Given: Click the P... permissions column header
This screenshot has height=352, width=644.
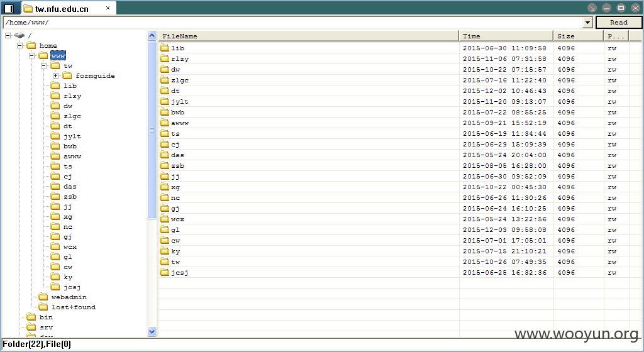Looking at the screenshot, I should 616,36.
